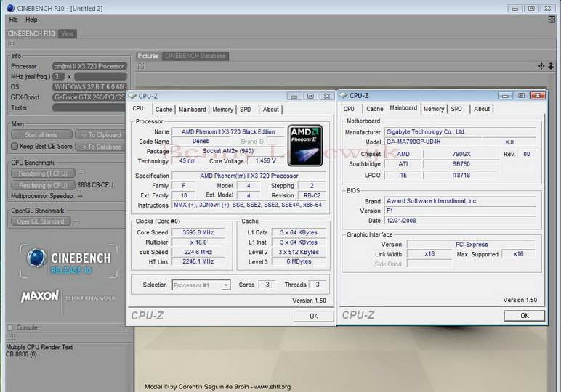Click the Manufacturer Gigabyte Technology field
Screen dimensions: 561x392
pyautogui.click(x=460, y=132)
